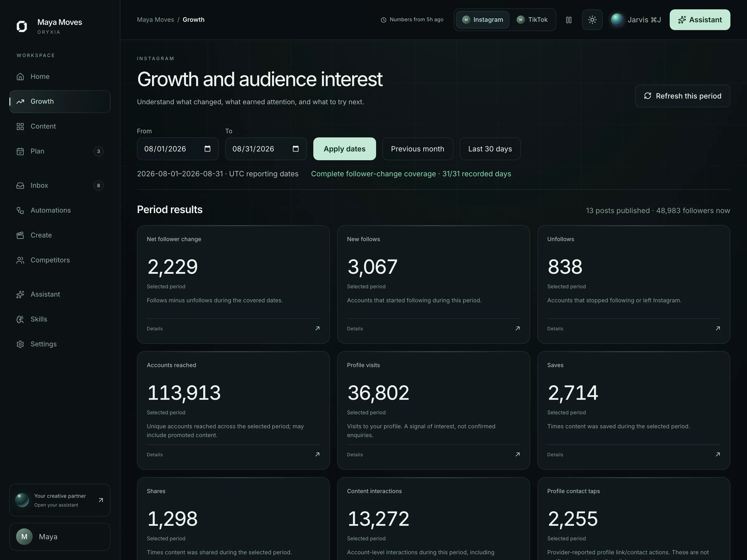This screenshot has width=747, height=560.
Task: Click the arrow icon on Profile visits card
Action: point(517,454)
